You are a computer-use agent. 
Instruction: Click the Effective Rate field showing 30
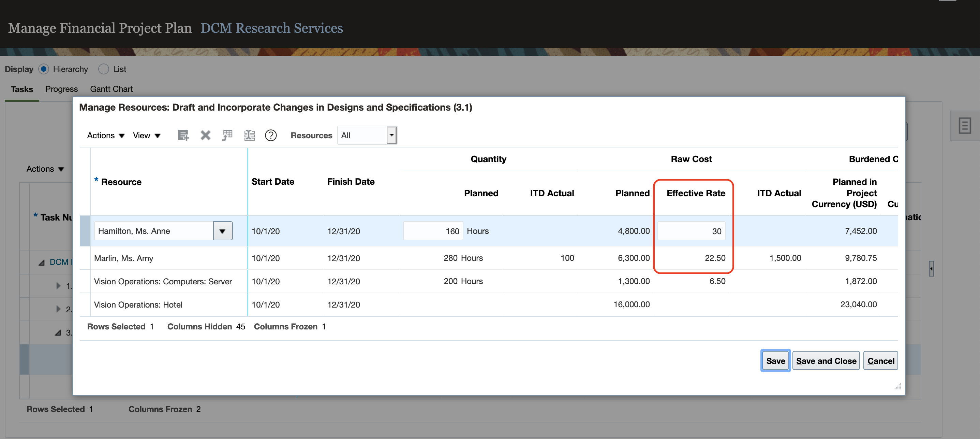pos(691,231)
